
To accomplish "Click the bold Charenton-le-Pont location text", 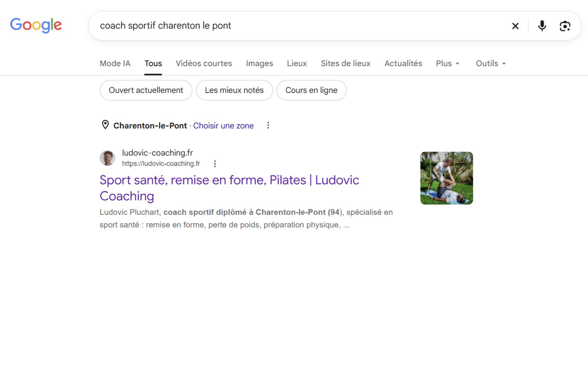I will tap(150, 125).
